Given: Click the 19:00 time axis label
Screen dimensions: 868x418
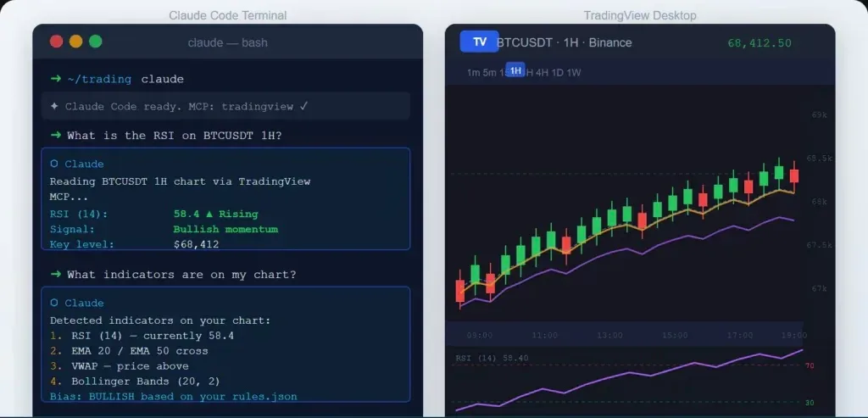Looking at the screenshot, I should pos(794,336).
